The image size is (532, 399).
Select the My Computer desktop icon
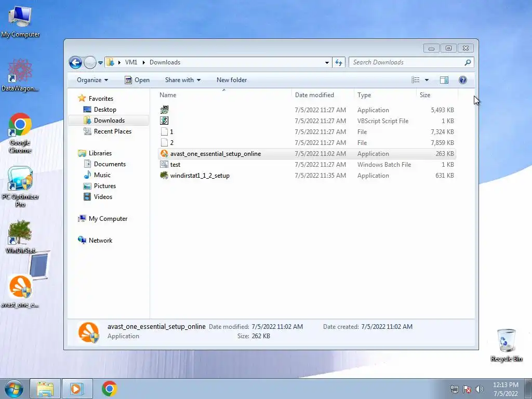pyautogui.click(x=20, y=21)
